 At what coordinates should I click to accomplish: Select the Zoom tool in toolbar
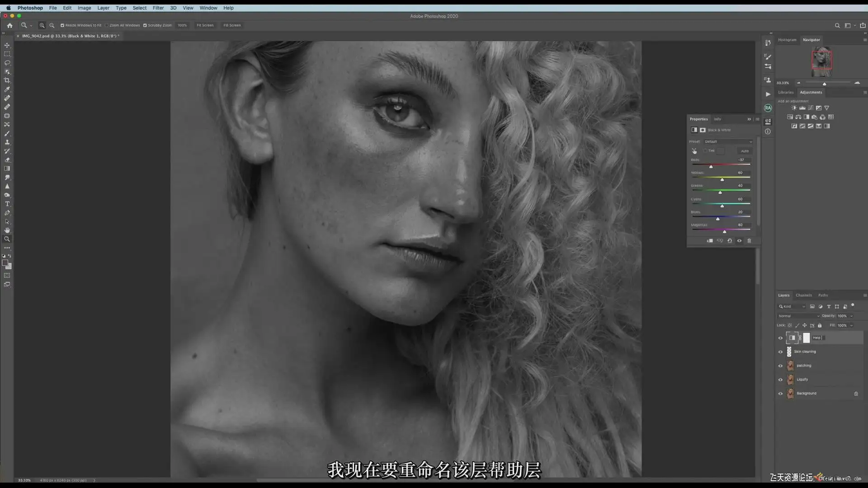(x=7, y=239)
